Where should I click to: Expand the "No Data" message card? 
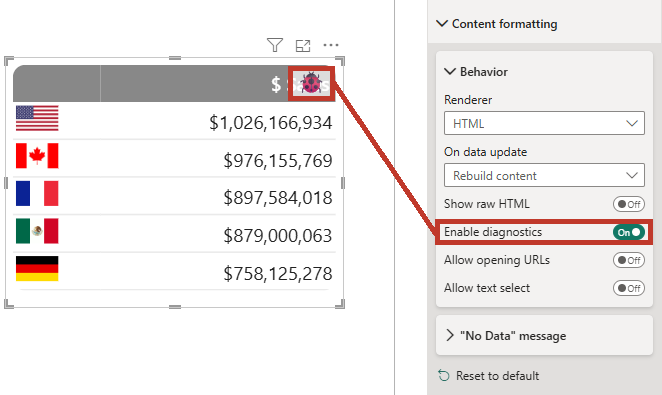(x=450, y=335)
